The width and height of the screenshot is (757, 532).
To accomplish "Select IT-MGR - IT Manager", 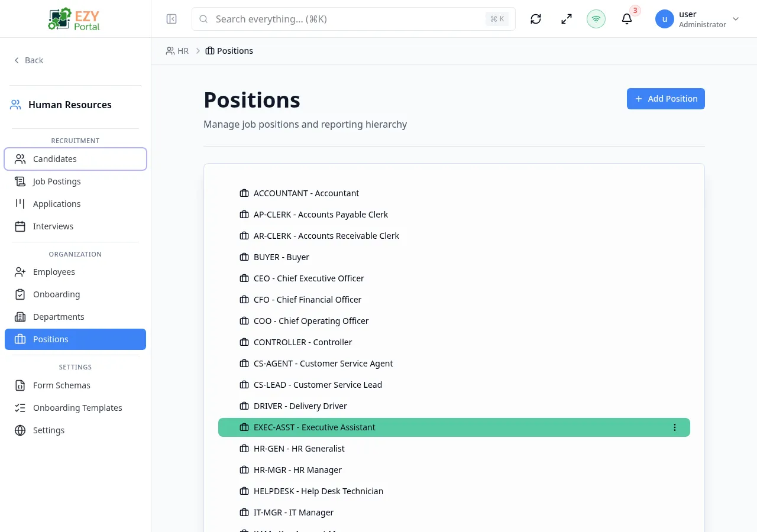I will click(454, 512).
